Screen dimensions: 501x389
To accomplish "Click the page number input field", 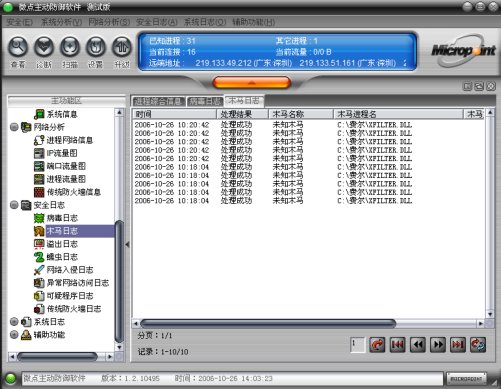I will pos(358,345).
